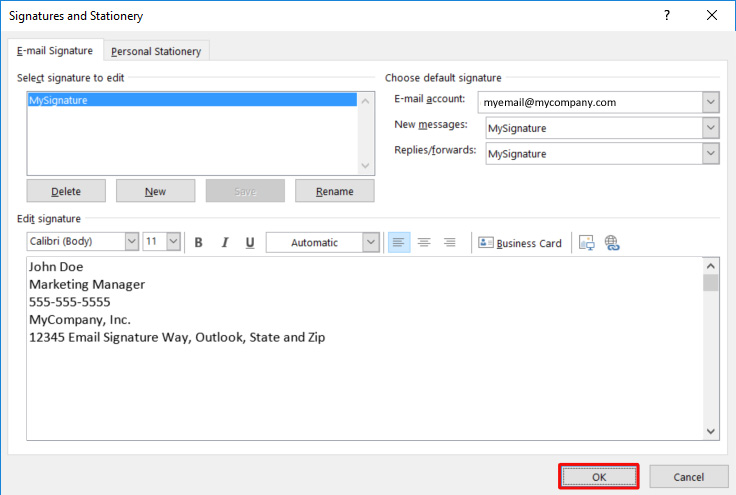Expand the Replies/forwards signature dropdown

[710, 154]
